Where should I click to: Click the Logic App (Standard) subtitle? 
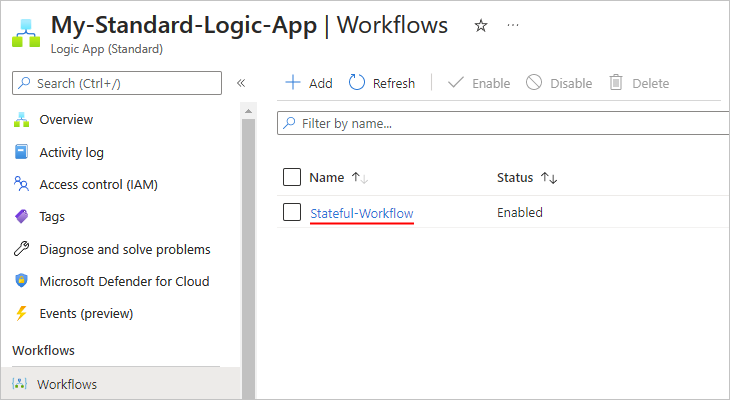[x=107, y=49]
